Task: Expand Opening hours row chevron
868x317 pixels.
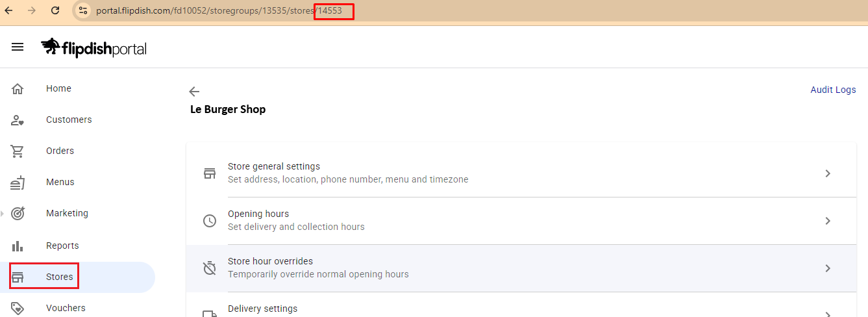Action: point(827,221)
